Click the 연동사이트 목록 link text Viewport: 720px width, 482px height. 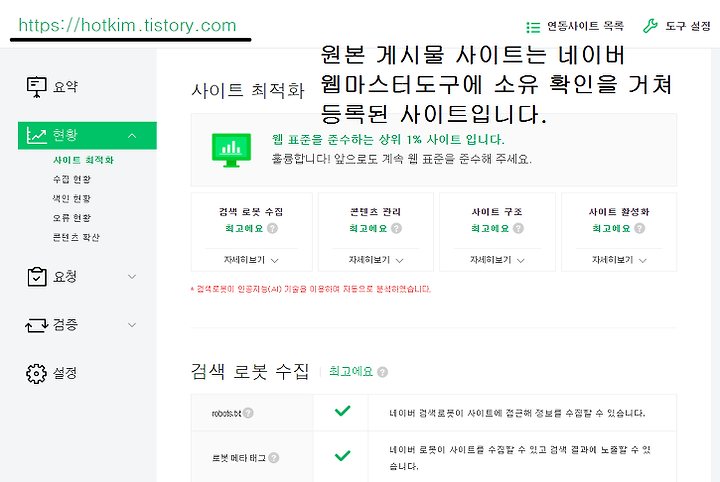(x=585, y=26)
